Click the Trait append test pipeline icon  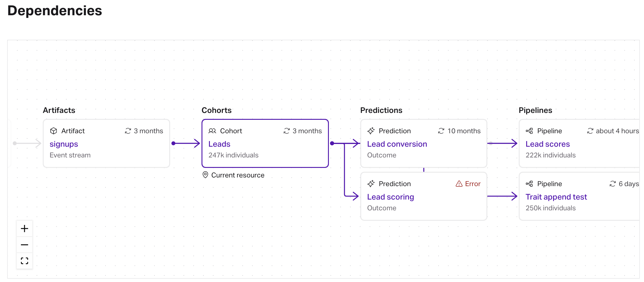pyautogui.click(x=529, y=184)
